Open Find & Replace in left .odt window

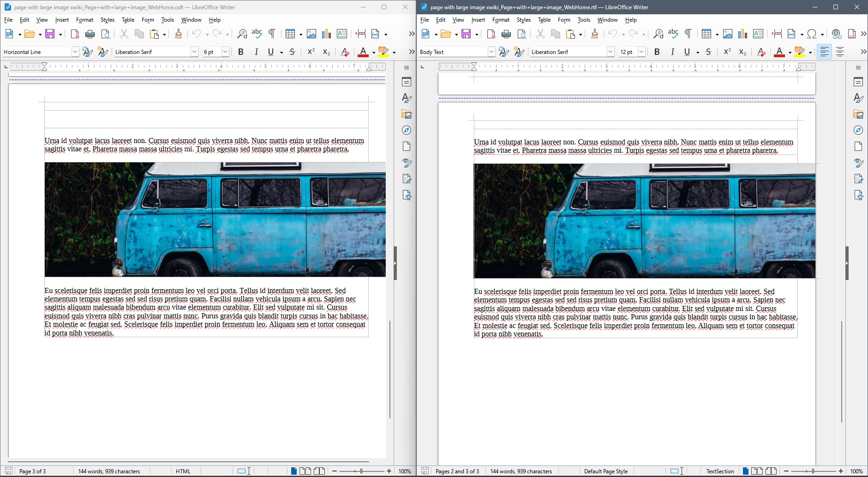[x=242, y=34]
